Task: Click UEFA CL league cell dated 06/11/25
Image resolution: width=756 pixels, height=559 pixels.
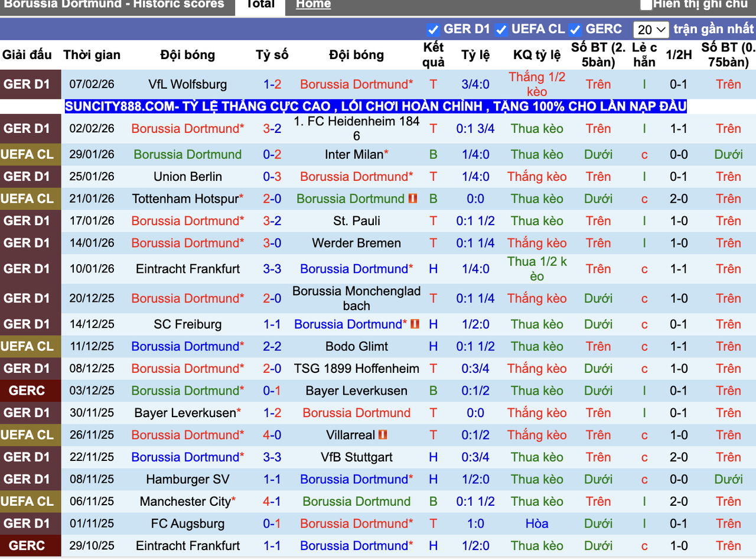Action: (x=30, y=502)
